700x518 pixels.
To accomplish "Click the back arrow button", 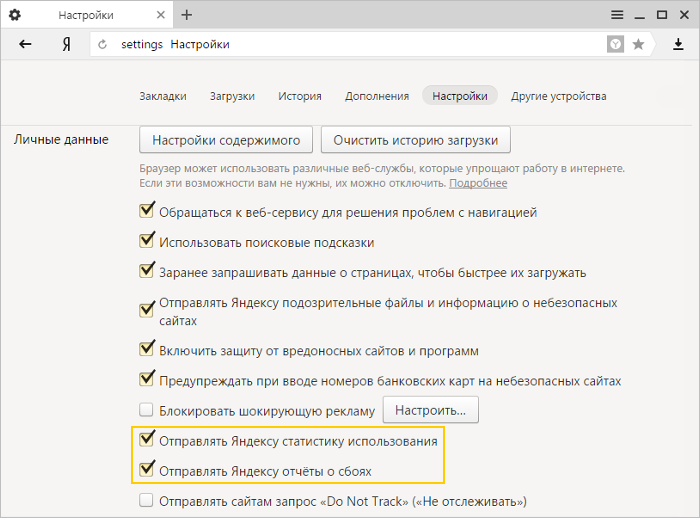I will (25, 45).
